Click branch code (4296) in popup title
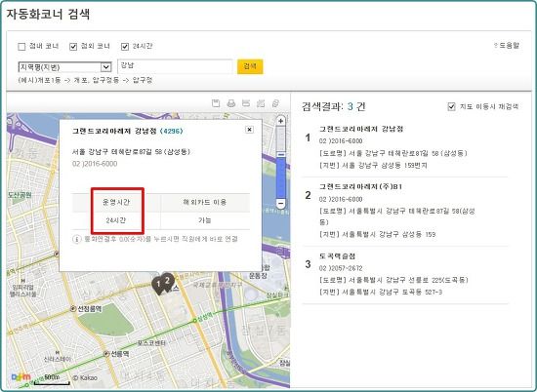Viewport: 537px width, 392px height. 172,131
